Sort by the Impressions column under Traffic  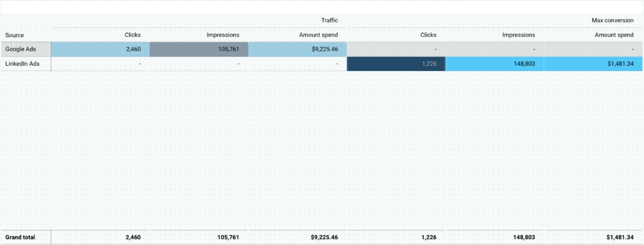(223, 35)
